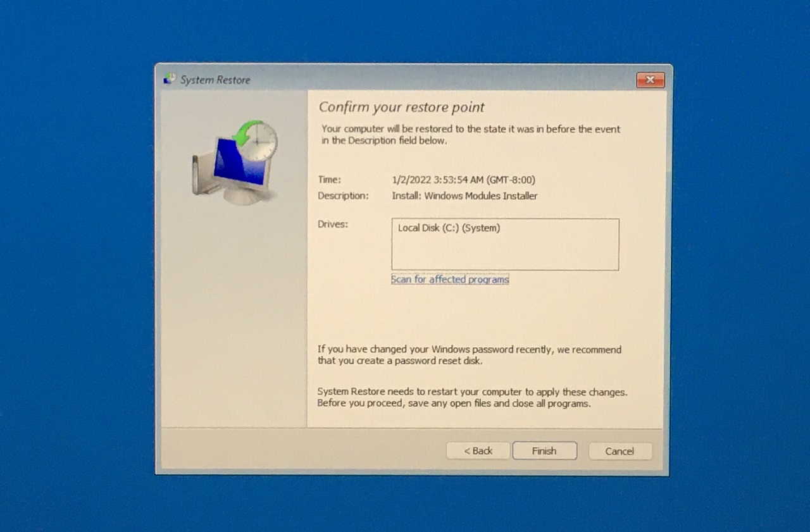810x532 pixels.
Task: Click the System Restore title bar icon
Action: (x=170, y=80)
